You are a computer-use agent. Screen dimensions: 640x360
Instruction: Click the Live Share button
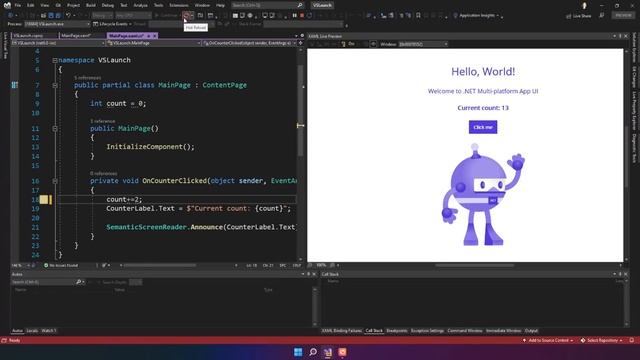pyautogui.click(x=578, y=16)
